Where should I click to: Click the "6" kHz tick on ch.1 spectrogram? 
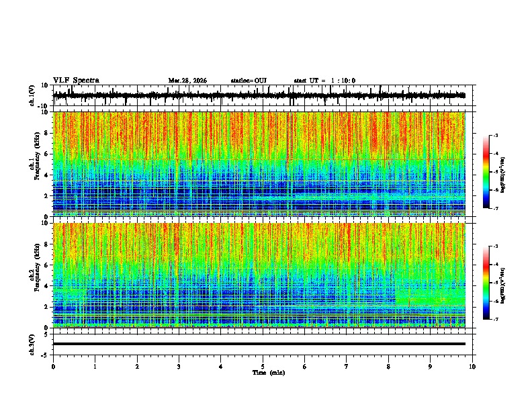[x=46, y=154]
